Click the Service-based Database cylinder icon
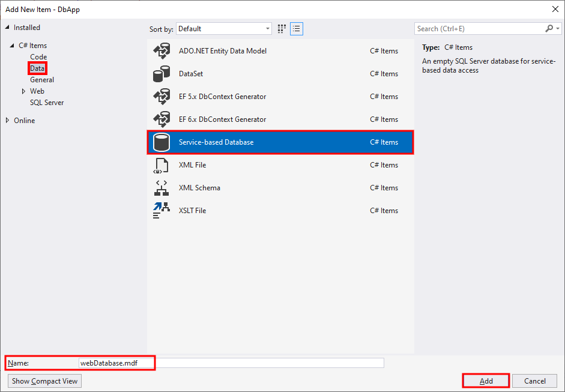565x392 pixels. (162, 142)
